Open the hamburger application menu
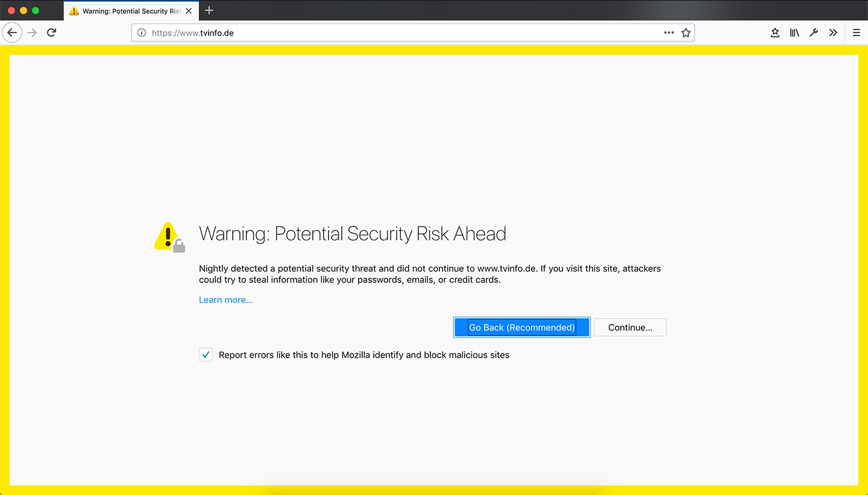868x495 pixels. 857,33
